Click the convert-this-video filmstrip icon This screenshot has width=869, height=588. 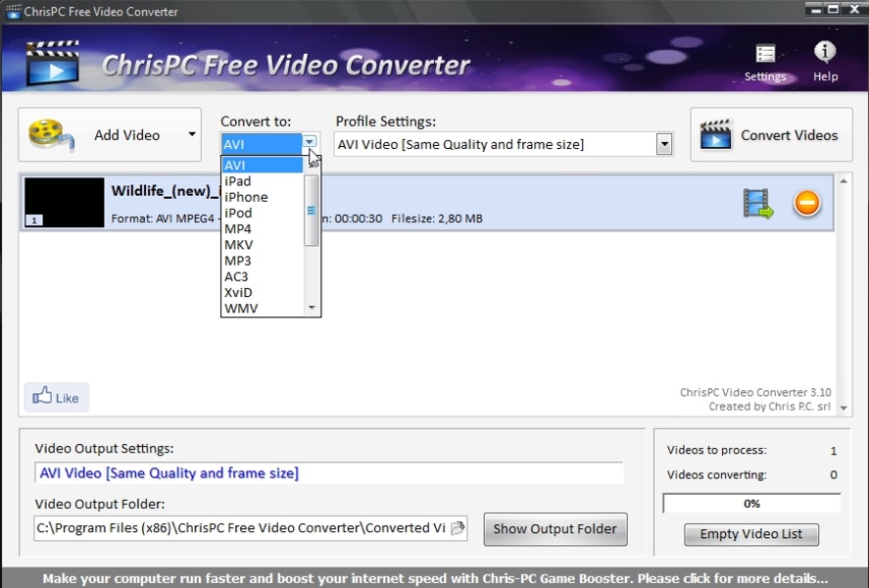click(757, 204)
